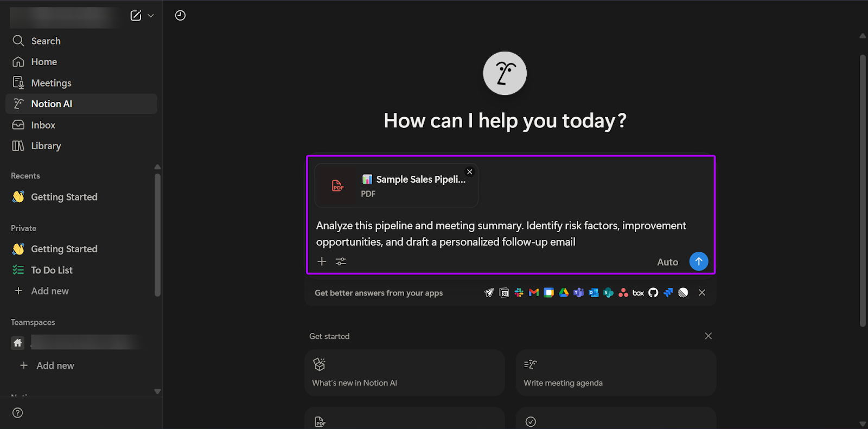This screenshot has width=868, height=429.
Task: Go to Home in the sidebar
Action: click(x=81, y=62)
